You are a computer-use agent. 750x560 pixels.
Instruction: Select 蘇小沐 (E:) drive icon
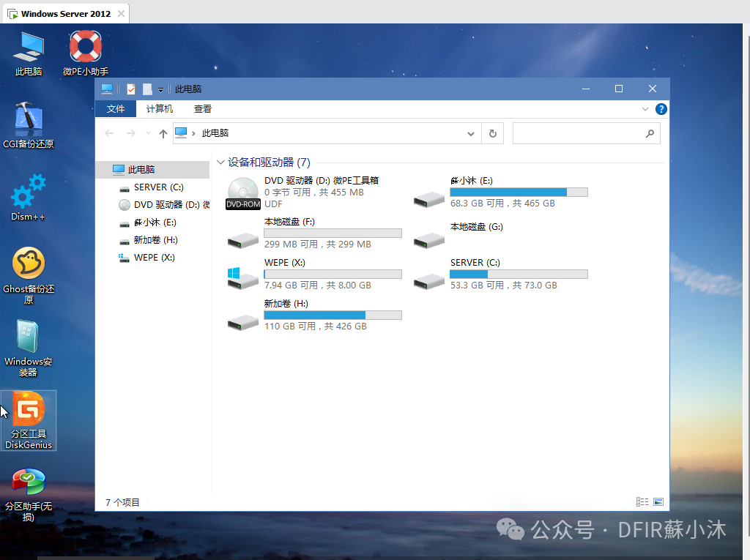coord(429,199)
